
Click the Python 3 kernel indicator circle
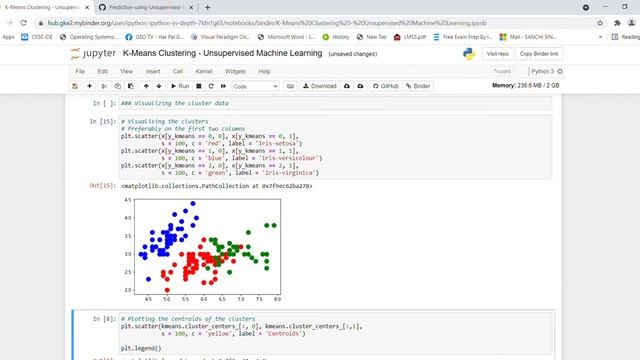click(560, 71)
